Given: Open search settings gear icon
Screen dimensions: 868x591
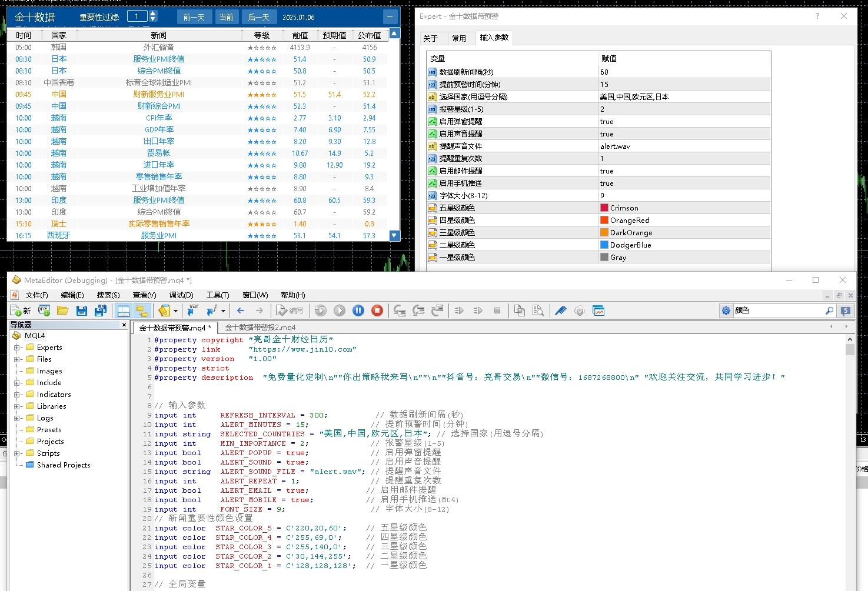Looking at the screenshot, I should 726,310.
